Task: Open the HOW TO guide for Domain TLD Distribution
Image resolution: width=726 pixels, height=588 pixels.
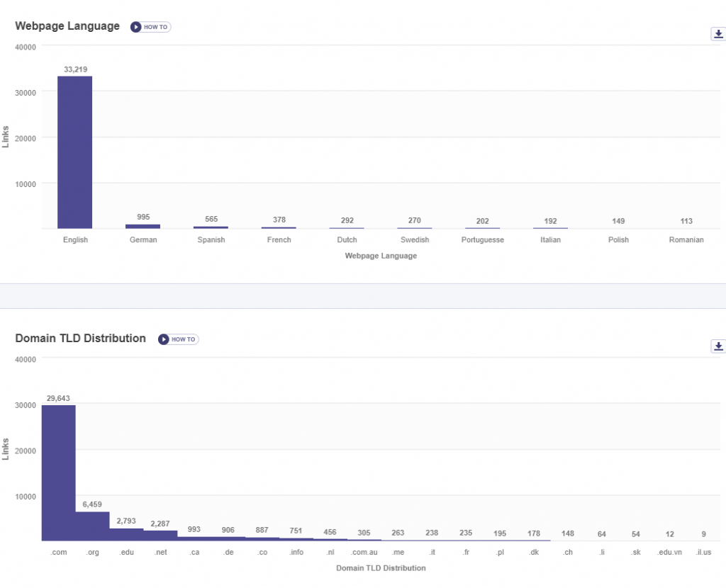Action: click(178, 339)
